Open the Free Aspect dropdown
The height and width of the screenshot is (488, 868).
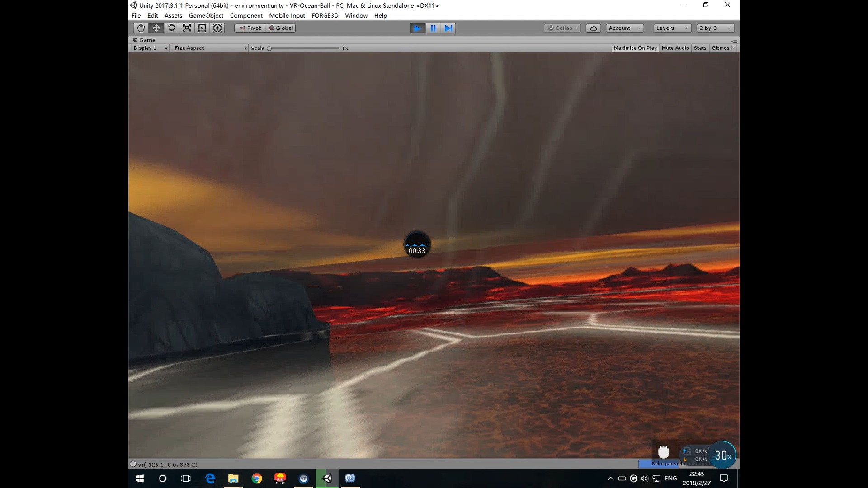tap(210, 48)
